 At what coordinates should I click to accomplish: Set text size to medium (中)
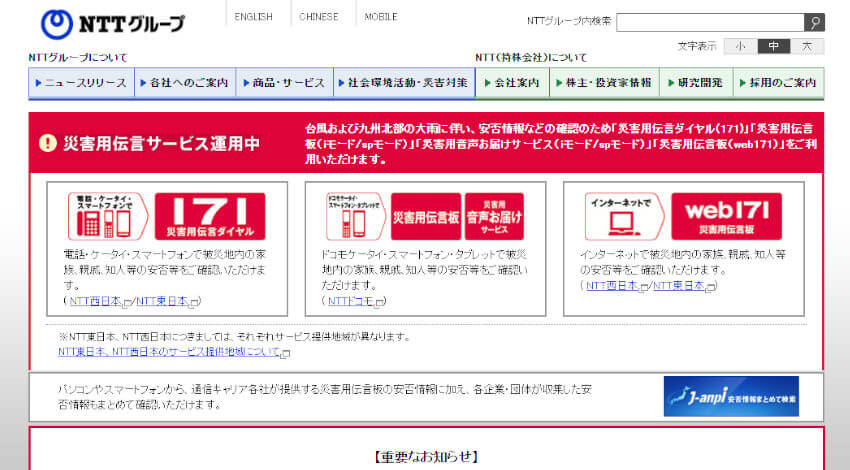pos(774,47)
